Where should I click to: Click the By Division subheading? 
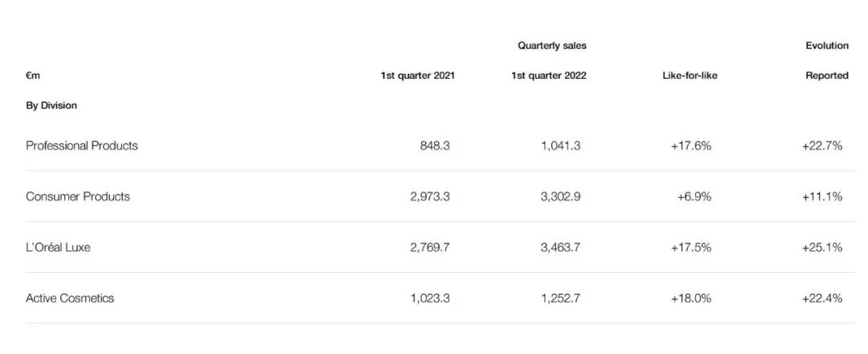click(51, 105)
